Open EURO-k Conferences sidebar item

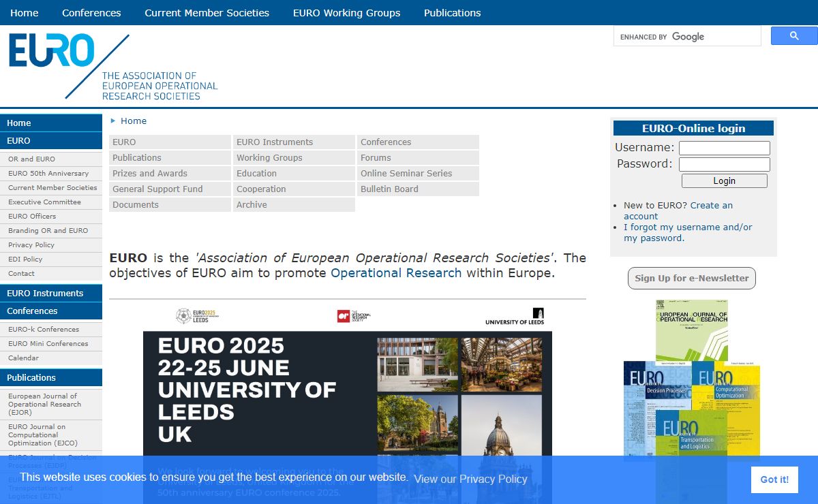point(51,329)
